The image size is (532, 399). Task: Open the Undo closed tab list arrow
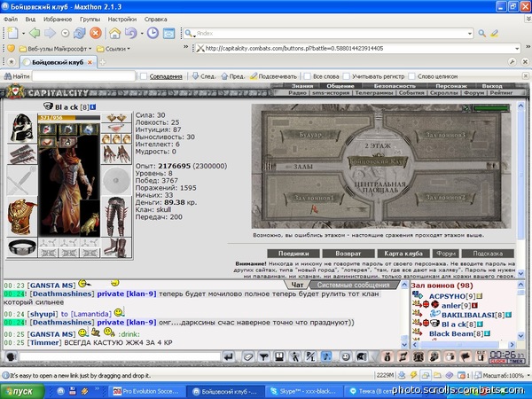[142, 34]
